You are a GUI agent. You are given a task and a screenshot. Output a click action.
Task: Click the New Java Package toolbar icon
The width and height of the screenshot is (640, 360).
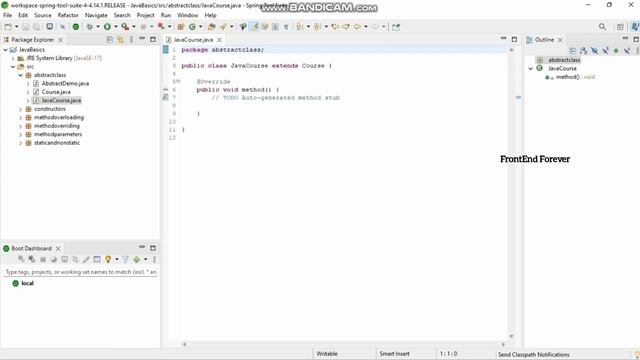[180, 27]
